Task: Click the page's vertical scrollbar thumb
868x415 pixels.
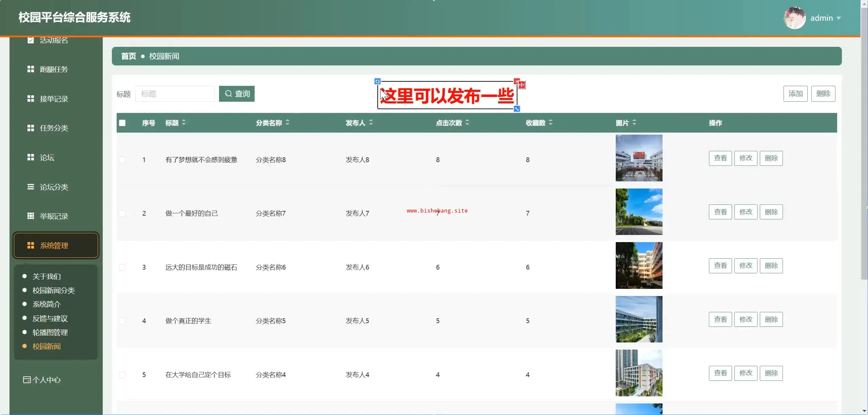Action: point(864,142)
